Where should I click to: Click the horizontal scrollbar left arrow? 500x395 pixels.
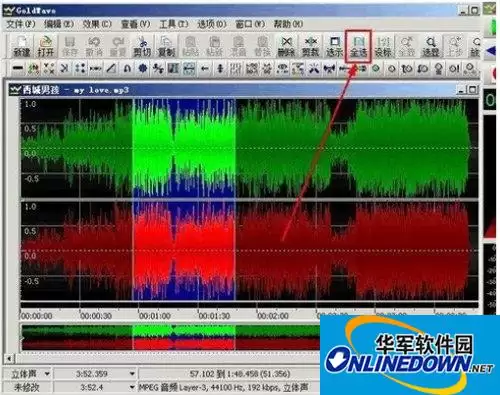coord(9,359)
